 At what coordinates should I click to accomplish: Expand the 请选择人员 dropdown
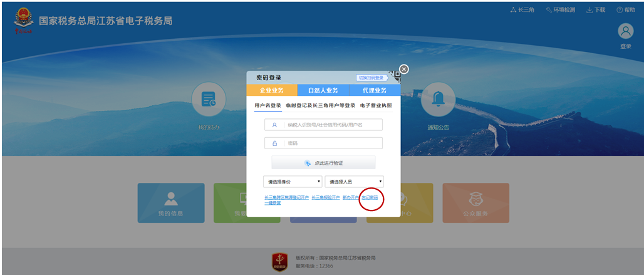coord(355,182)
